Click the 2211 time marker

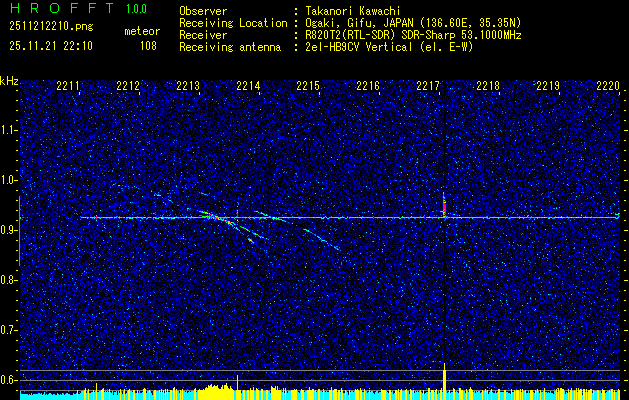click(x=68, y=86)
